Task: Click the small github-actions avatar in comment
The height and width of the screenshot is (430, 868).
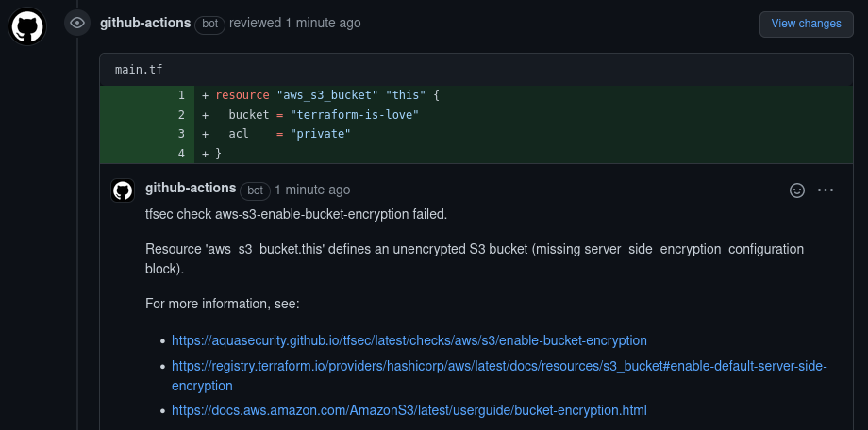Action: click(x=123, y=190)
